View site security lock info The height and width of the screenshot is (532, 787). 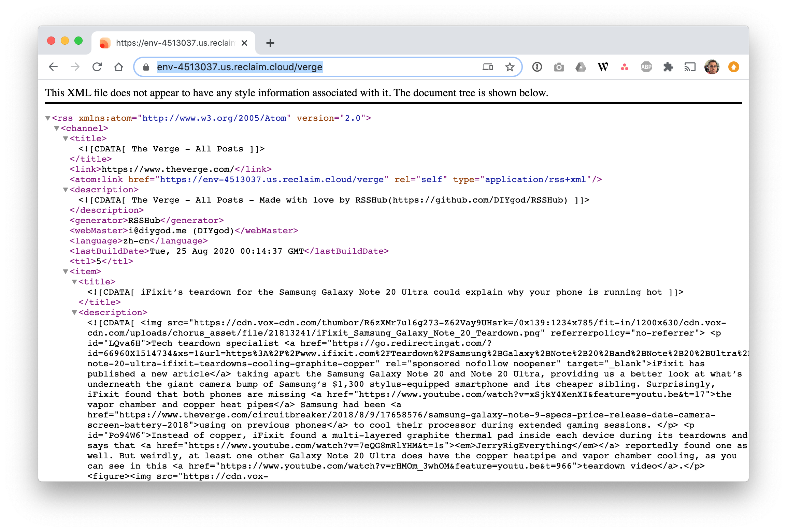pos(146,67)
